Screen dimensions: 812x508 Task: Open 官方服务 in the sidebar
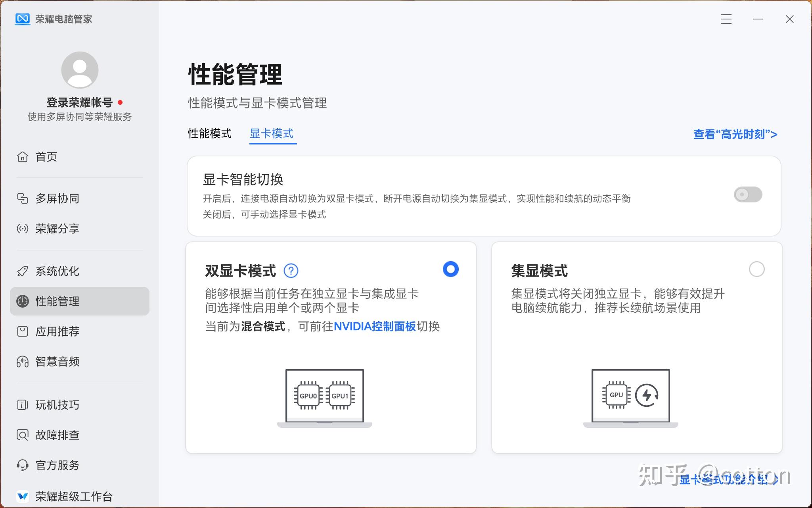[x=80, y=465]
